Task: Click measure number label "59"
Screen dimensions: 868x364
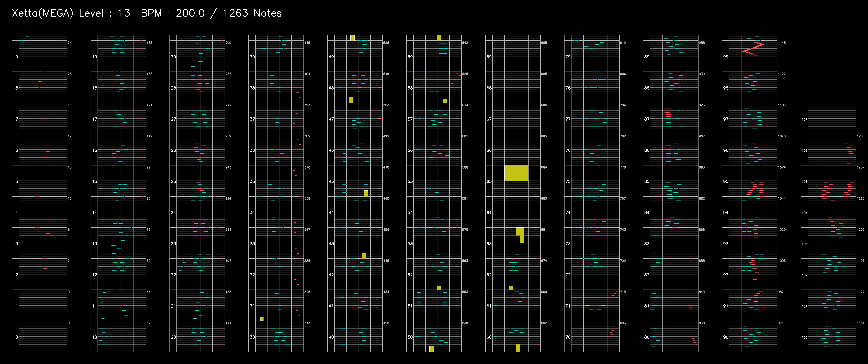Action: 410,57
